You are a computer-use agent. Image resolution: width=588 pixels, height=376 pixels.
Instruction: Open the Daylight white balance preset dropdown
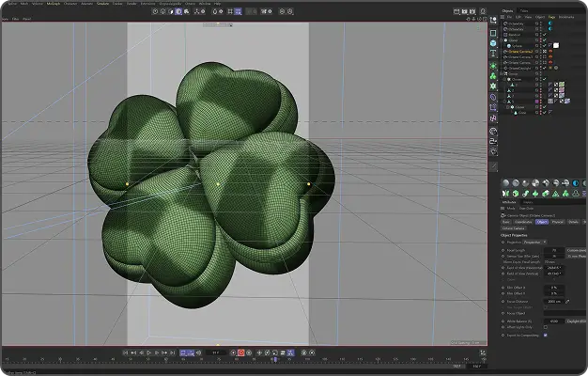(x=577, y=321)
